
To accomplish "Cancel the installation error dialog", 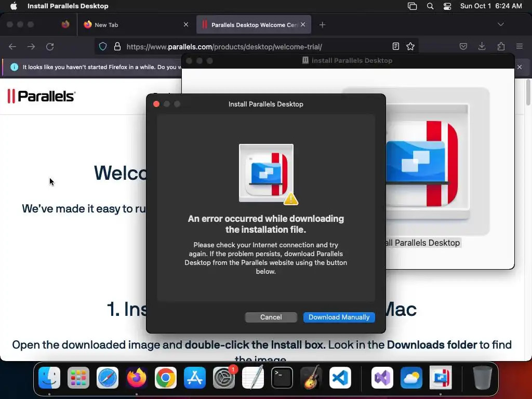I will tap(271, 317).
